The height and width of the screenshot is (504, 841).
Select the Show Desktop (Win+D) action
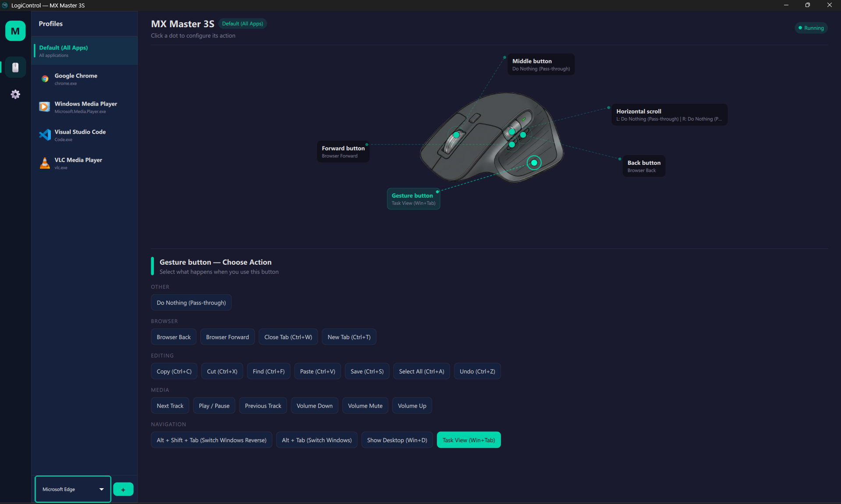(397, 440)
